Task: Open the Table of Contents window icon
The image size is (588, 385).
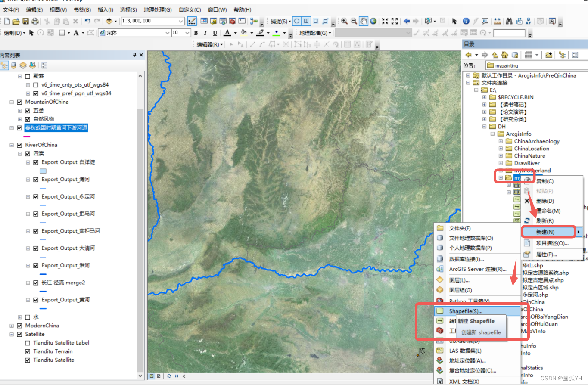Action: (204, 21)
